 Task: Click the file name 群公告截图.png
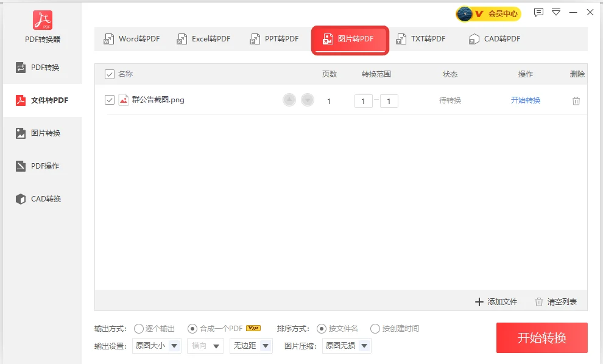point(158,100)
